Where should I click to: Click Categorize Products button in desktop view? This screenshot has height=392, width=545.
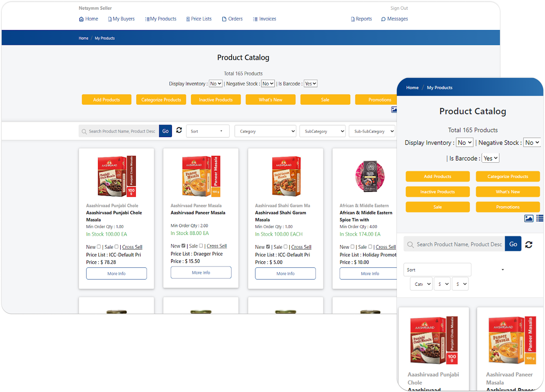pyautogui.click(x=161, y=100)
